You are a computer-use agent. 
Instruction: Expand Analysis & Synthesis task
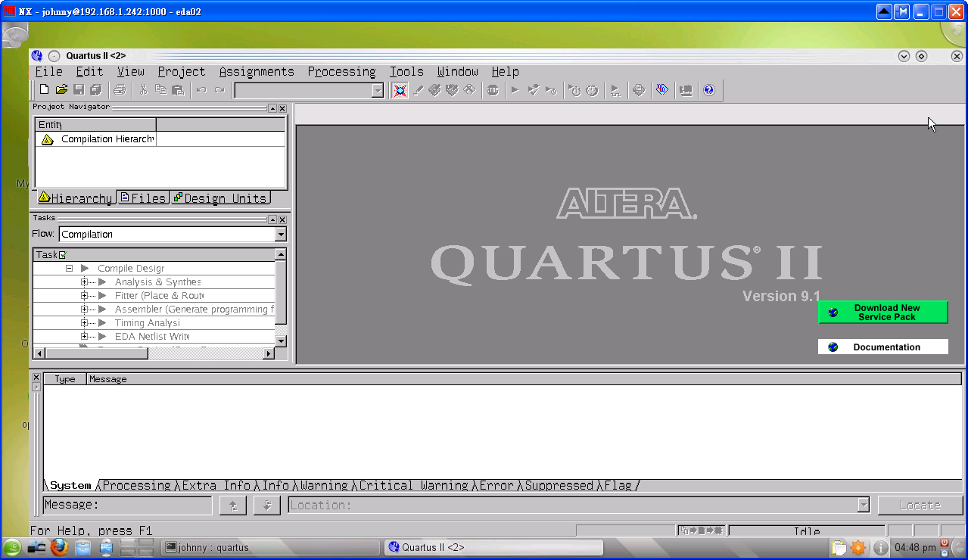[85, 282]
